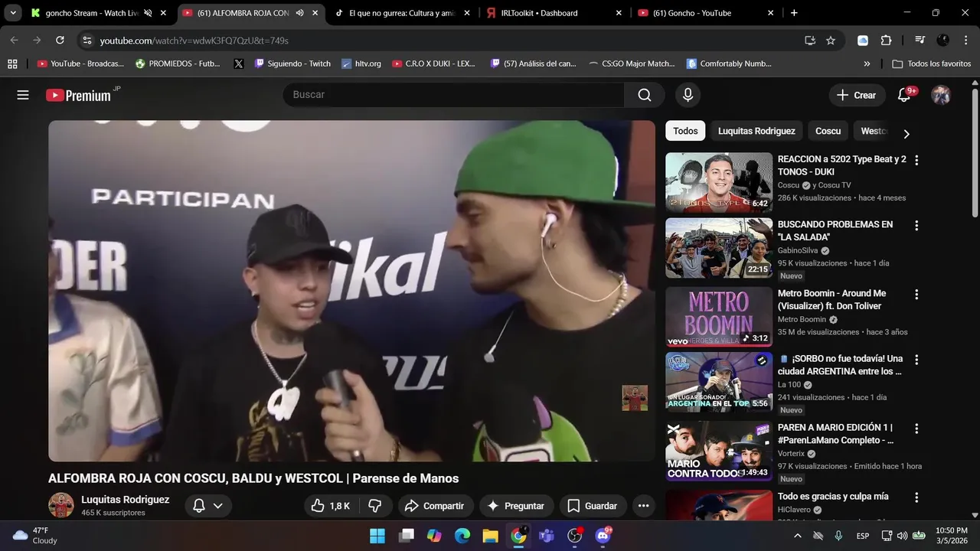The image size is (980, 551).
Task: Like the video with thumbs up
Action: 331,506
